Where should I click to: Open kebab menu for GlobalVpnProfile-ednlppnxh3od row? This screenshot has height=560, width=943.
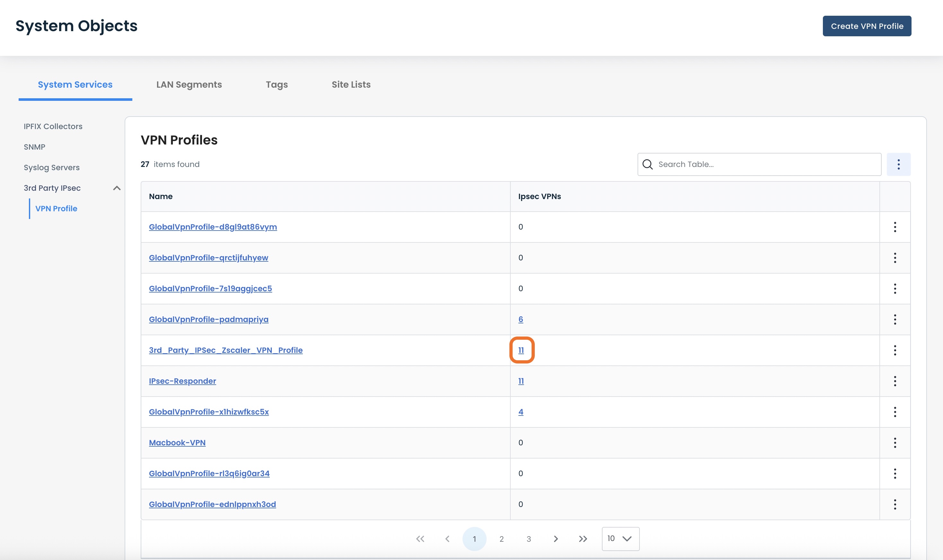coord(895,504)
